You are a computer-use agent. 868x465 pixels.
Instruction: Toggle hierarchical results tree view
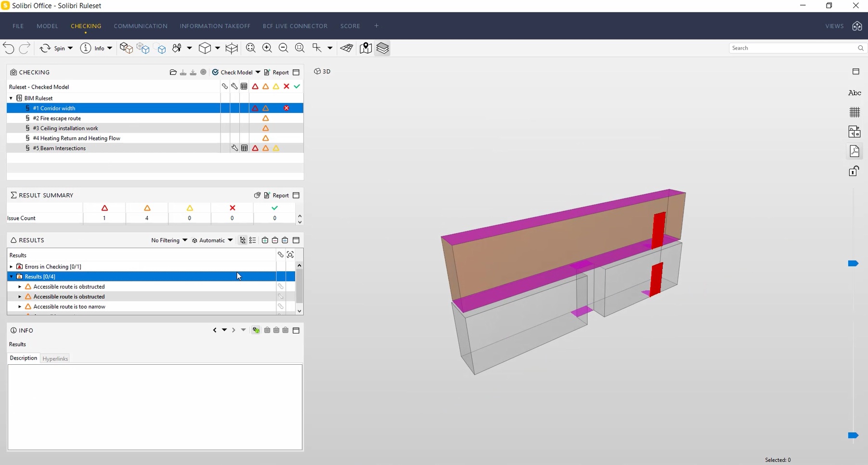pyautogui.click(x=243, y=240)
